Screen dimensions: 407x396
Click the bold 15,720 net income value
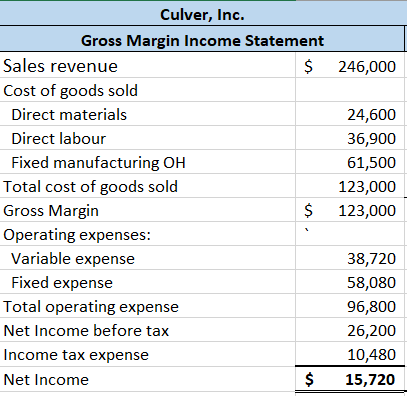click(x=370, y=380)
